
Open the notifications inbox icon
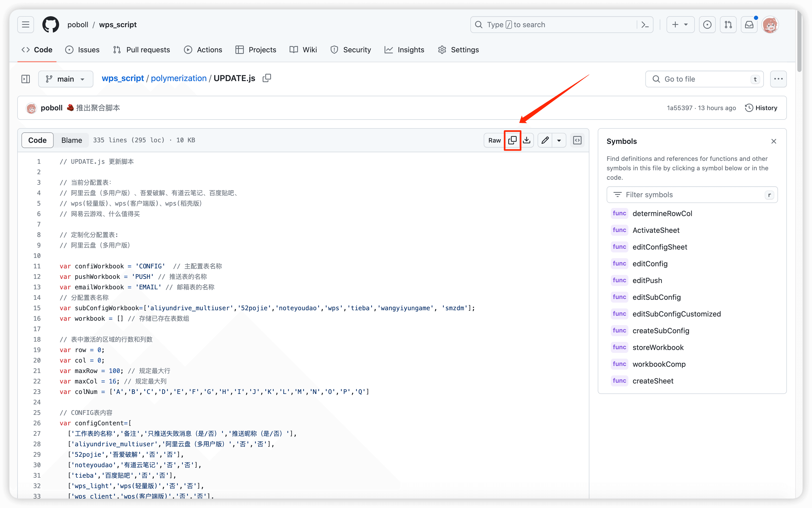(x=749, y=24)
